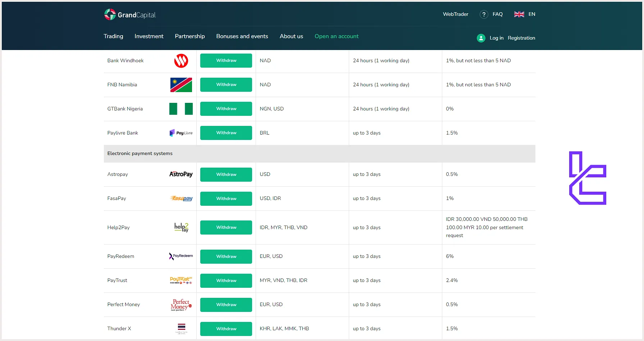Select the Thunder X name text

pyautogui.click(x=119, y=329)
